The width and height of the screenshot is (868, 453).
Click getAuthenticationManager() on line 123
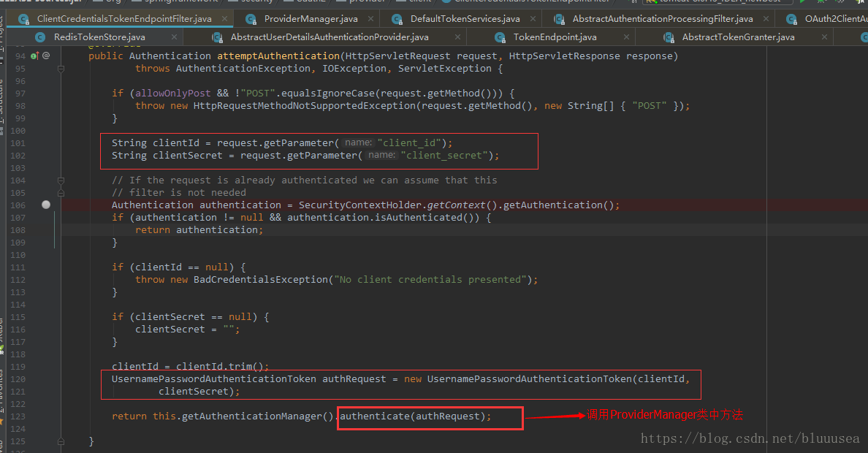(x=257, y=416)
